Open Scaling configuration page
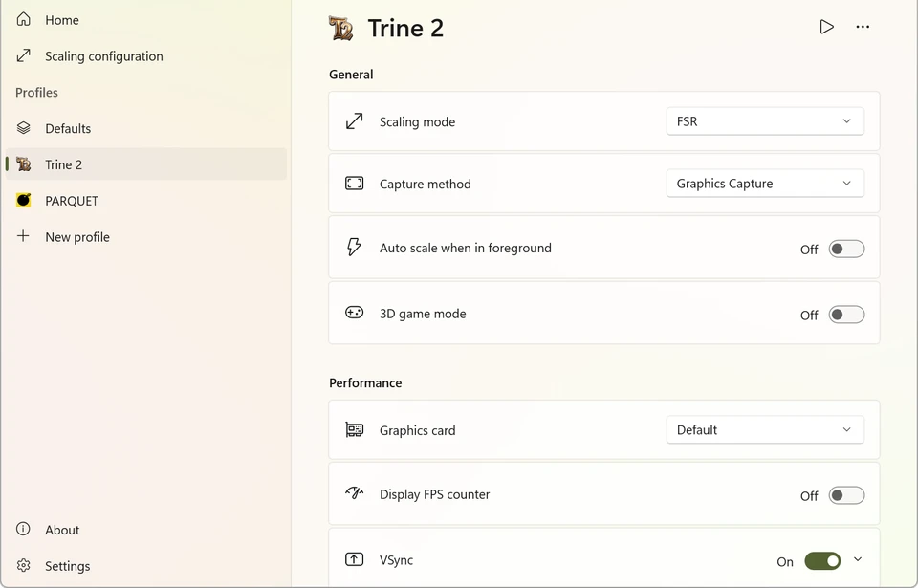Viewport: 918px width, 588px height. (x=103, y=56)
